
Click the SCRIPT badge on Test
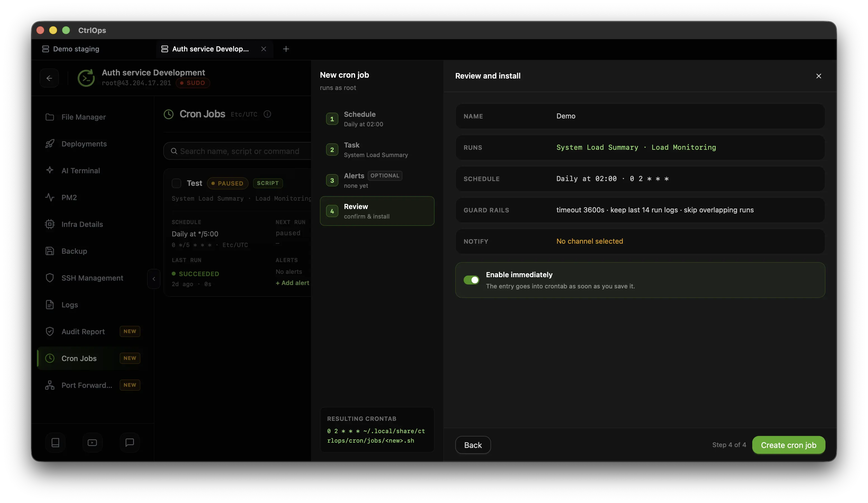click(x=268, y=184)
